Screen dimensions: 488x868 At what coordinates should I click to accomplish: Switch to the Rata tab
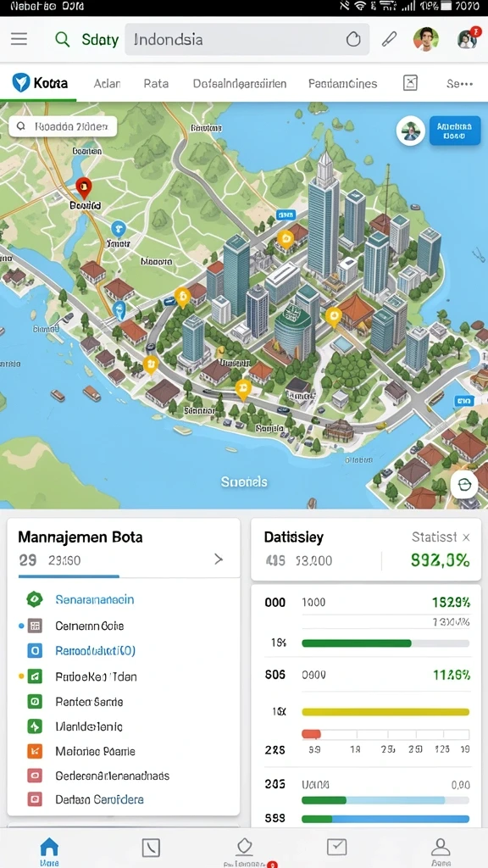coord(156,84)
